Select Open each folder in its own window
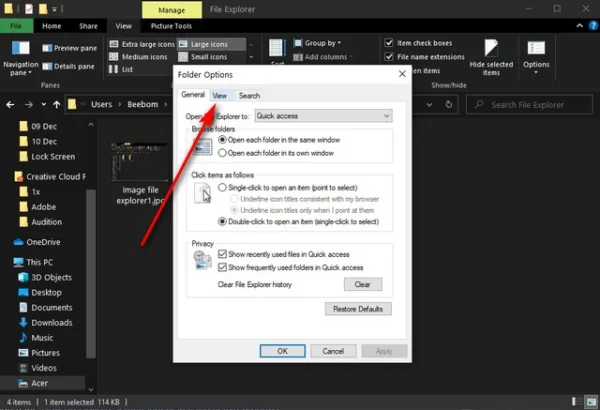Image resolution: width=600 pixels, height=410 pixels. pyautogui.click(x=222, y=153)
